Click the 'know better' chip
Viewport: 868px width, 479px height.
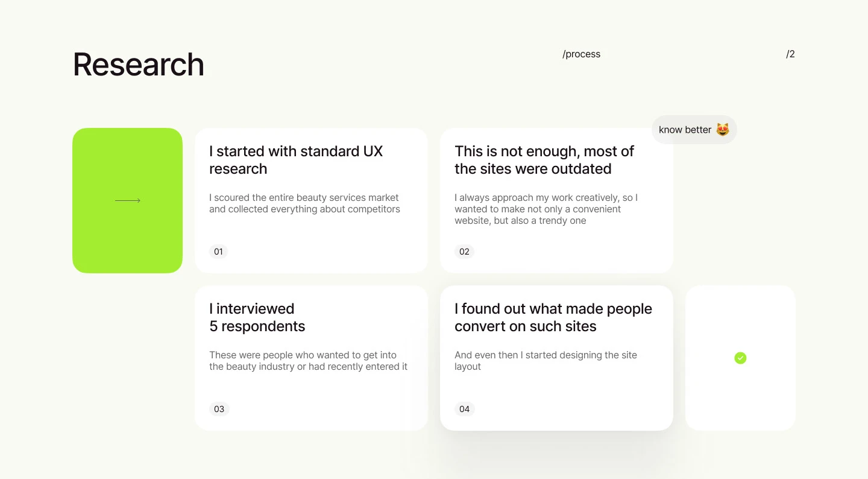click(685, 130)
